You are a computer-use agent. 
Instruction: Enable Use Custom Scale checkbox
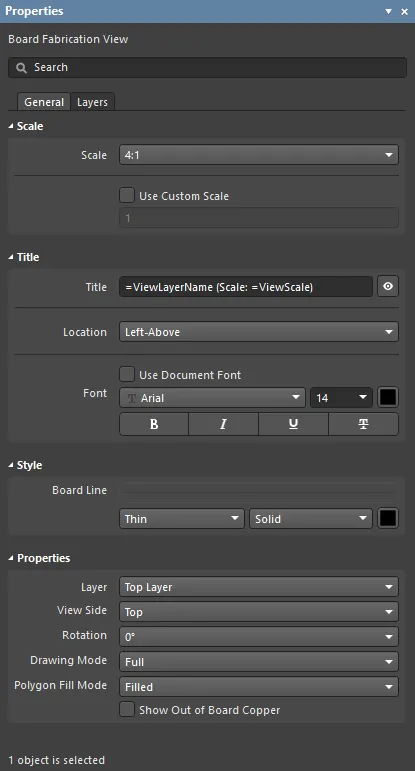(127, 195)
